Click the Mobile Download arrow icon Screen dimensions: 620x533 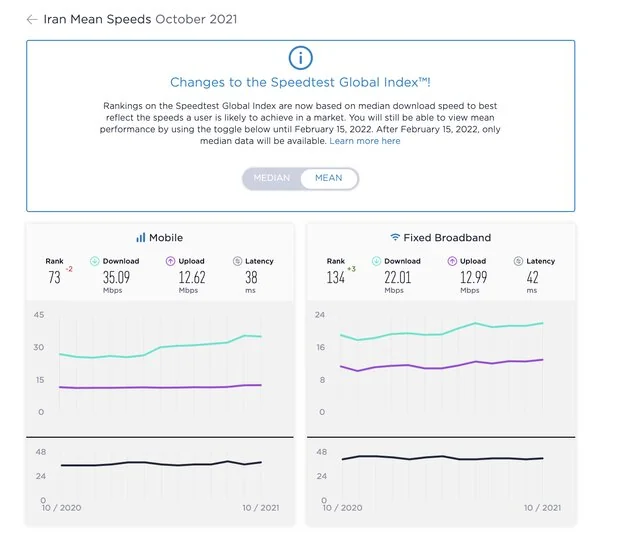[95, 262]
